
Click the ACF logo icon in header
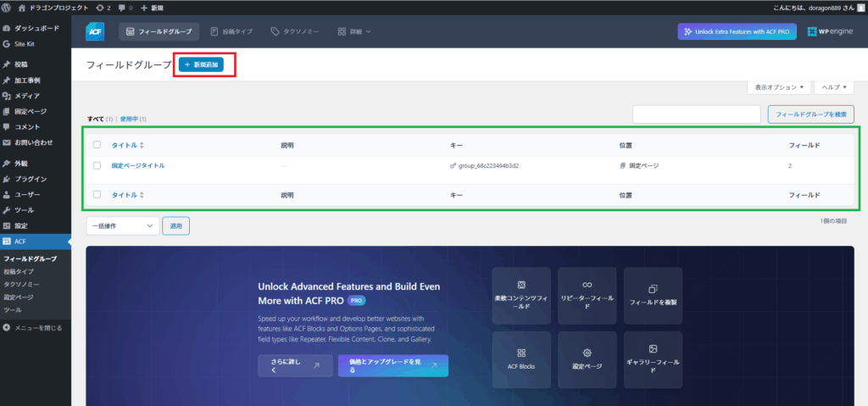pos(95,32)
